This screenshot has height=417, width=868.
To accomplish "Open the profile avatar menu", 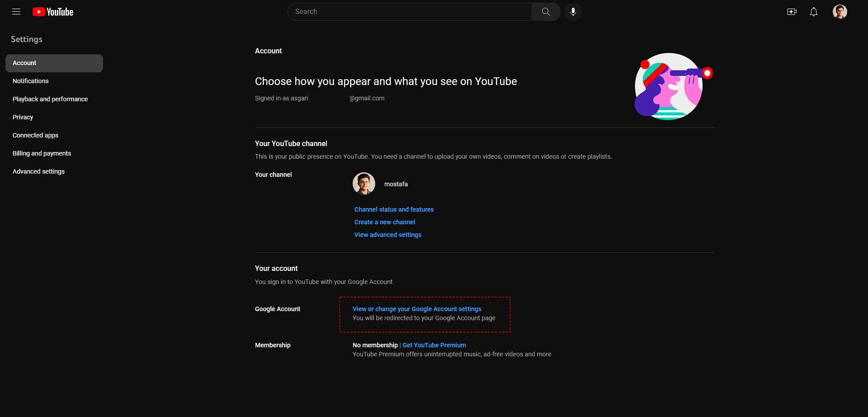I will 840,12.
